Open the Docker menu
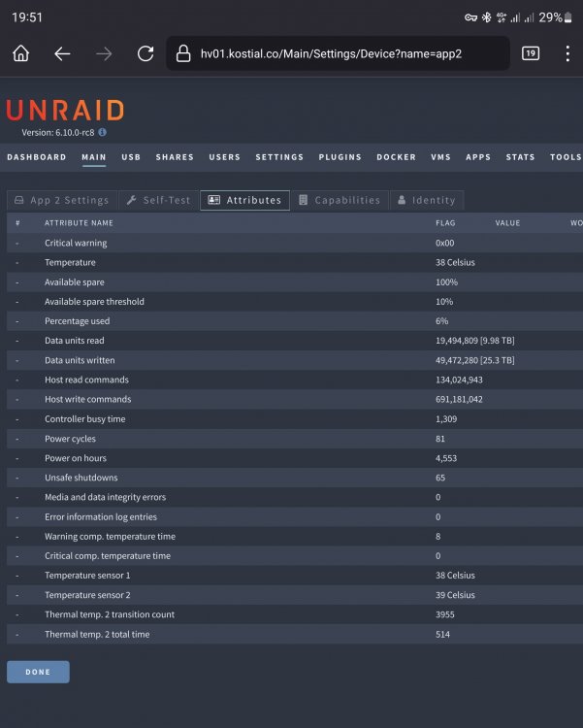 (397, 157)
